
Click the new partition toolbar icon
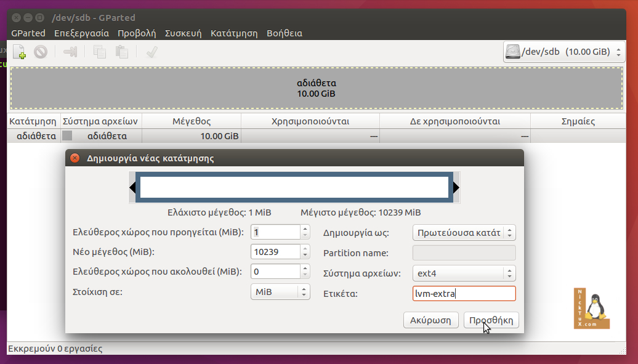[19, 52]
